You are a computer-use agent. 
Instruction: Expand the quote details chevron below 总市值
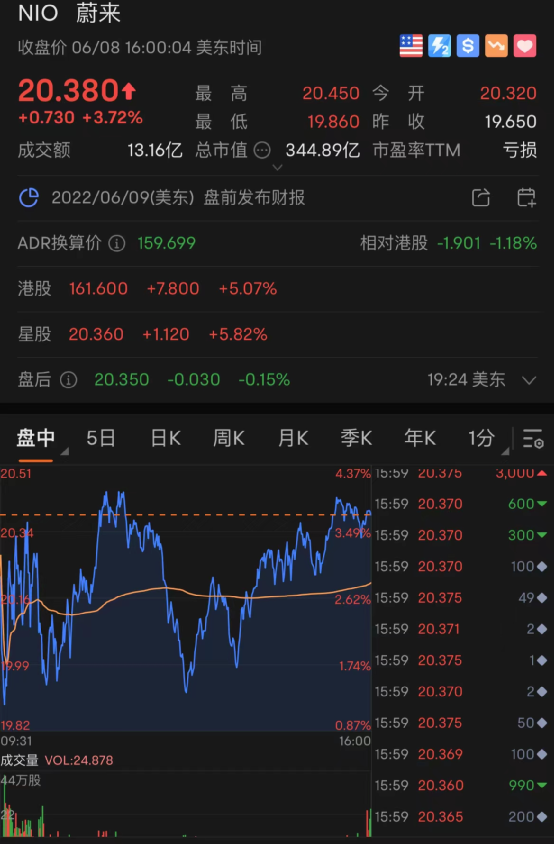[x=277, y=167]
